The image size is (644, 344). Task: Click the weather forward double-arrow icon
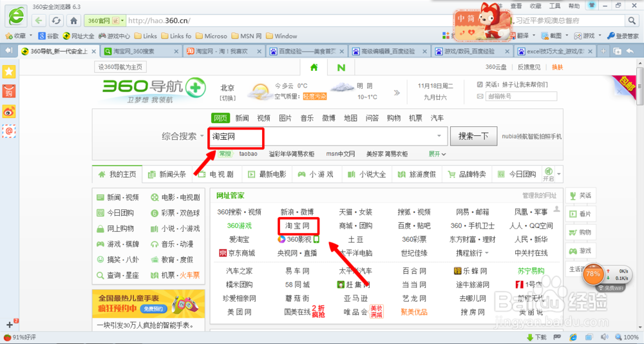pyautogui.click(x=396, y=93)
